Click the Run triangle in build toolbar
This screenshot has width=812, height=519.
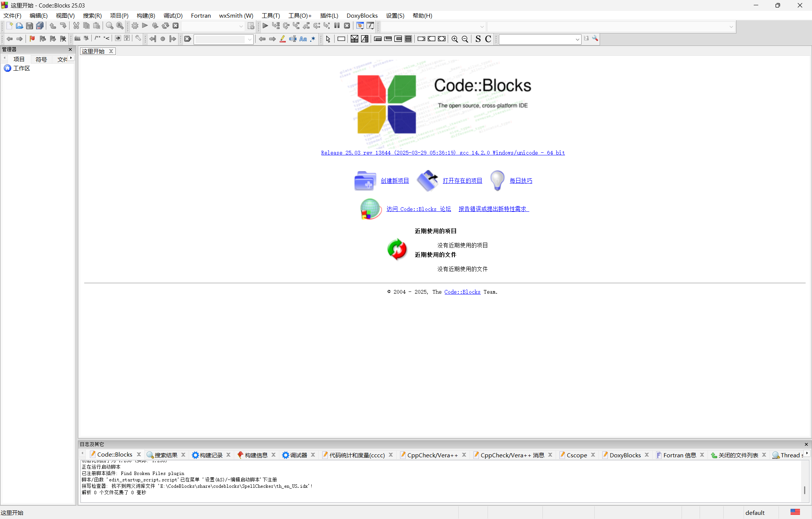pos(145,26)
